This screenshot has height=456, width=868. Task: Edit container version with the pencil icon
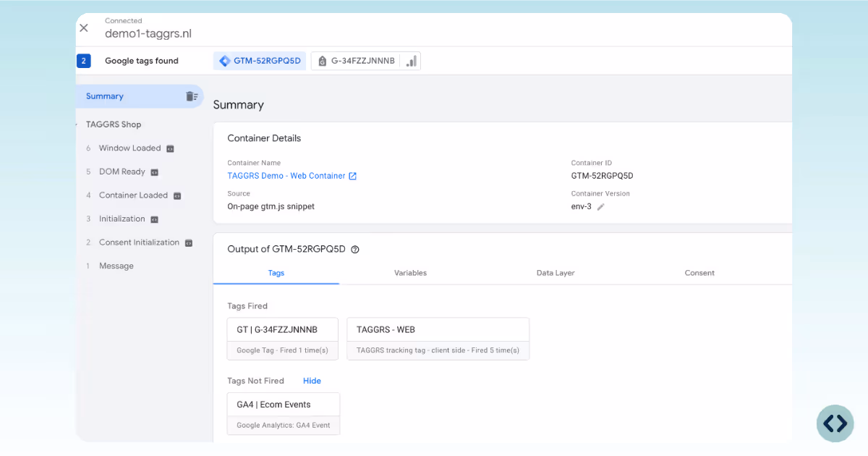600,207
